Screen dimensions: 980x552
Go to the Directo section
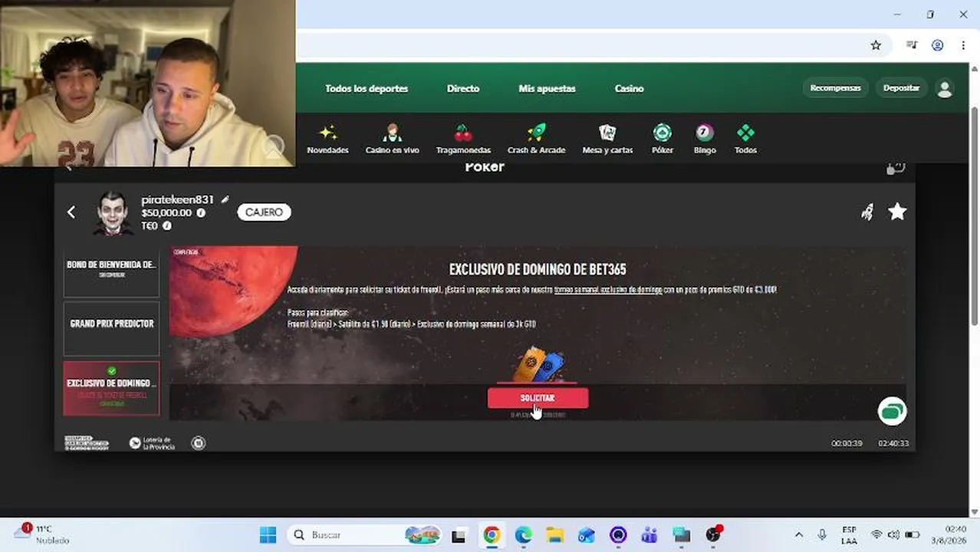[463, 89]
